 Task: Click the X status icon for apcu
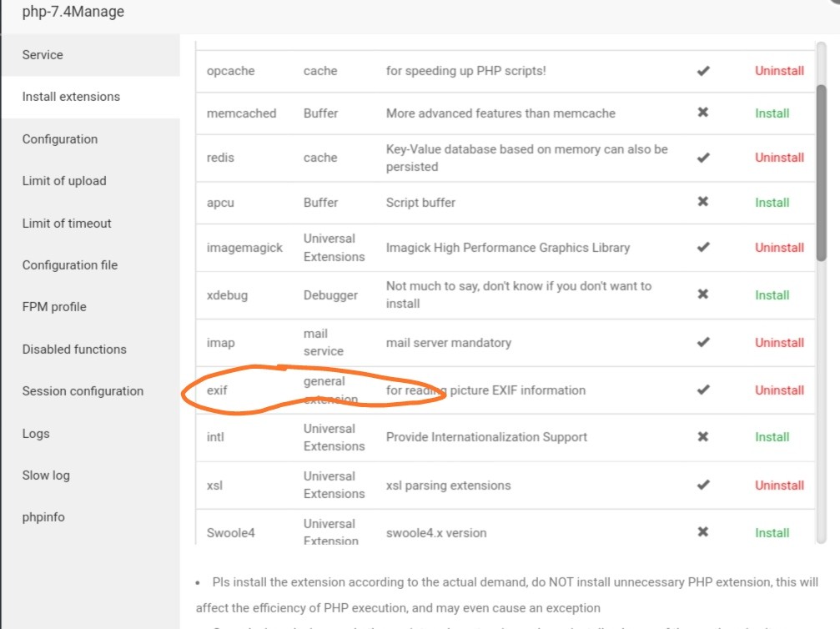[703, 202]
